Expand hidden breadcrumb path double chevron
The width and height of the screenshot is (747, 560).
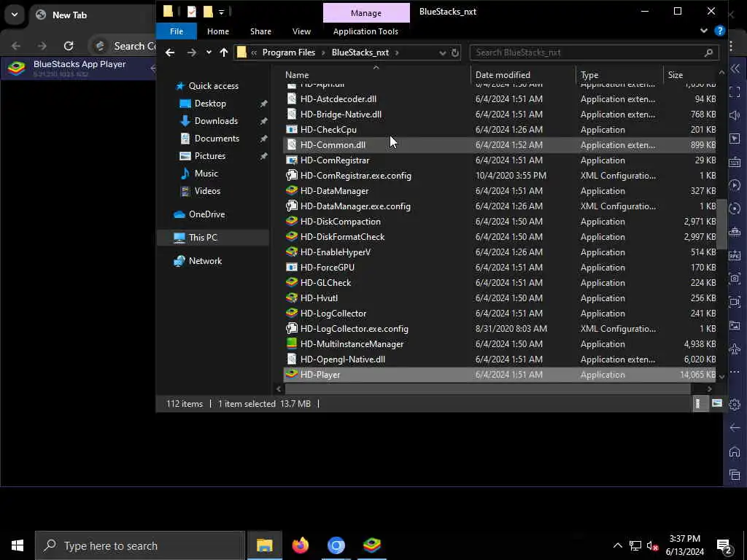point(254,52)
